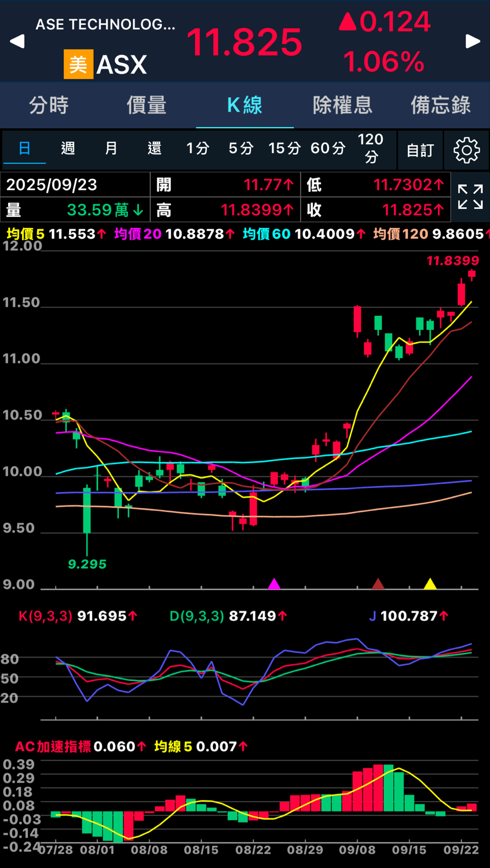The width and height of the screenshot is (490, 868).
Task: Tap the high price 11.8399 in table
Action: point(257,210)
